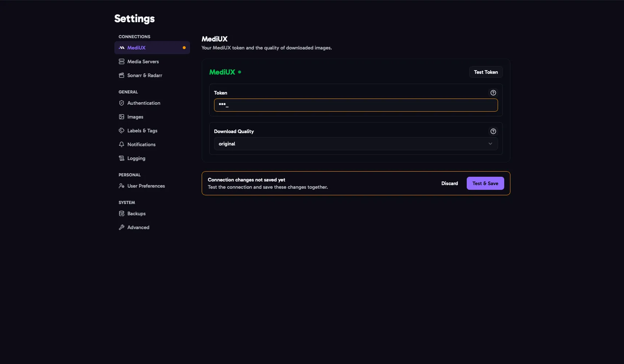Expand the Download Quality dropdown chevron

[x=490, y=144]
